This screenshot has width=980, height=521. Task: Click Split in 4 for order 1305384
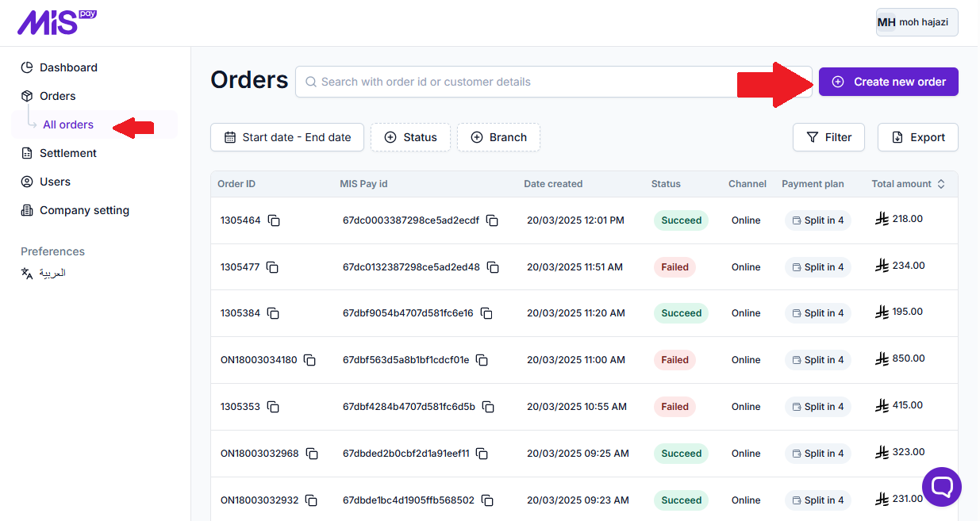pos(818,313)
